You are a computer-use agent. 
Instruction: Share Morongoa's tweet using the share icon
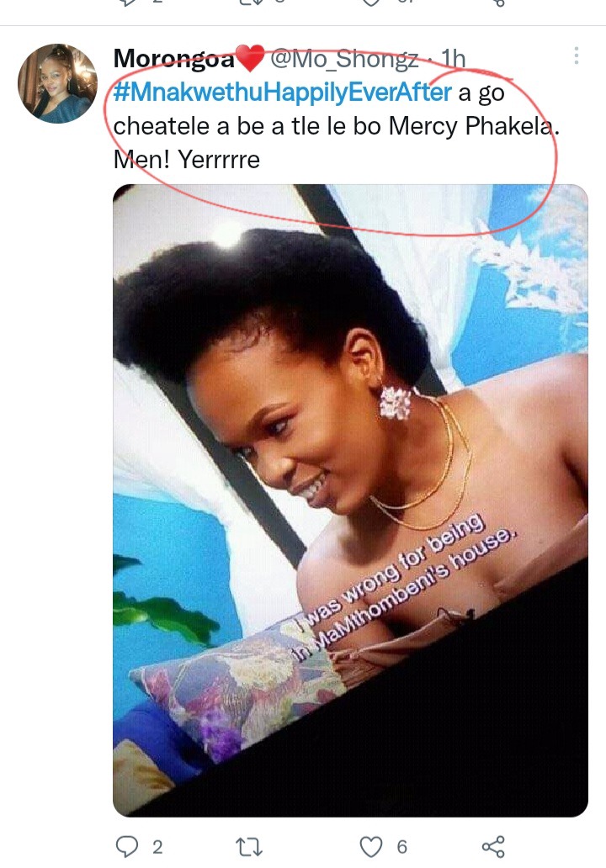[493, 846]
